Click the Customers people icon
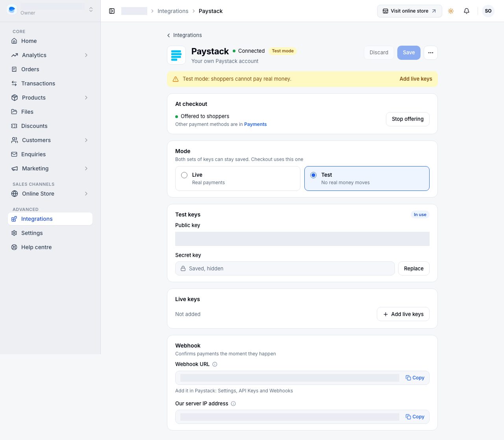The height and width of the screenshot is (440, 504). pyautogui.click(x=15, y=140)
